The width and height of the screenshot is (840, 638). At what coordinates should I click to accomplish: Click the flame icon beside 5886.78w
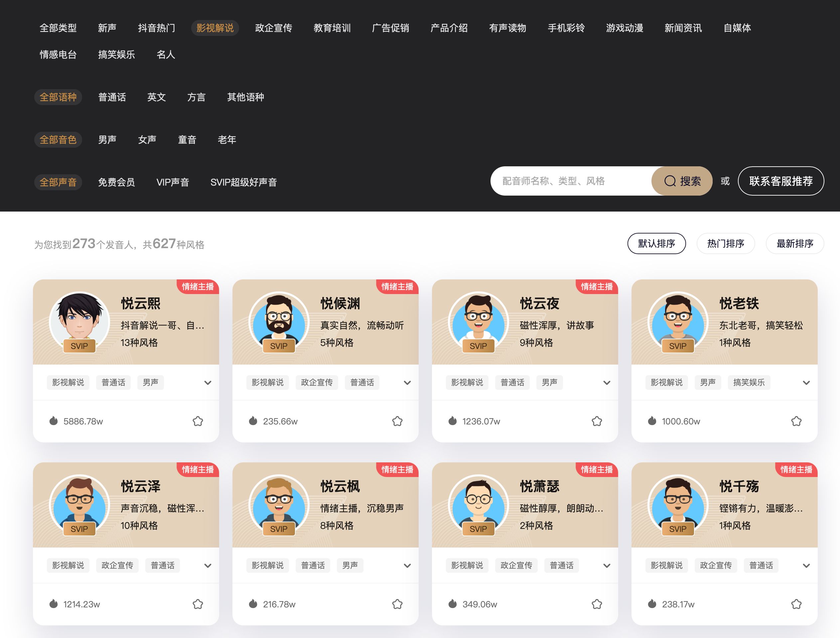[54, 421]
